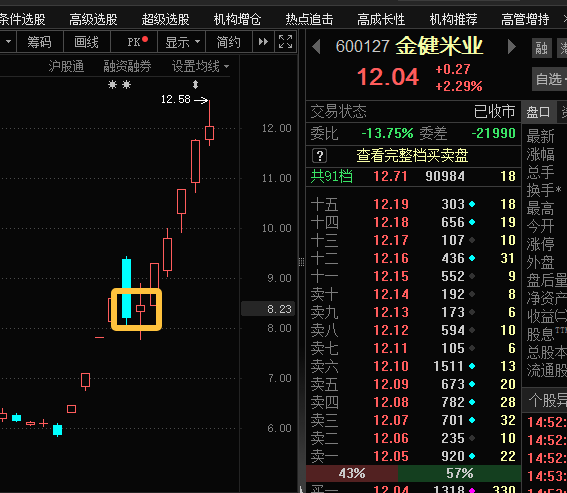567x493 pixels.
Task: Click the first star marker above chart
Action: point(112,85)
